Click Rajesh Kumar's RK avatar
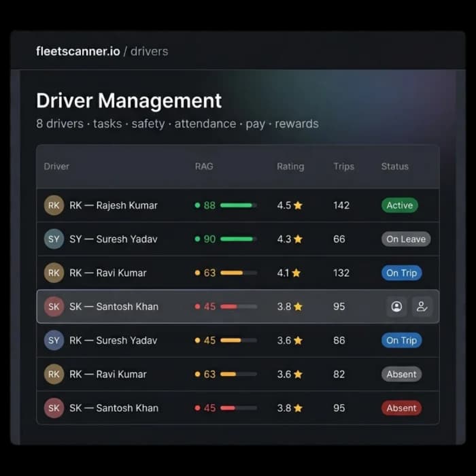 54,205
